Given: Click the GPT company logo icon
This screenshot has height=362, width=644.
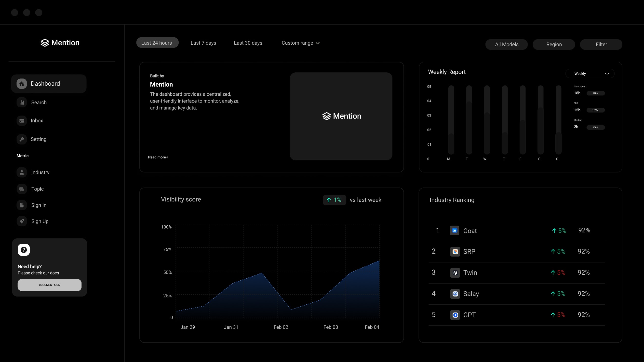Looking at the screenshot, I should pos(455,315).
